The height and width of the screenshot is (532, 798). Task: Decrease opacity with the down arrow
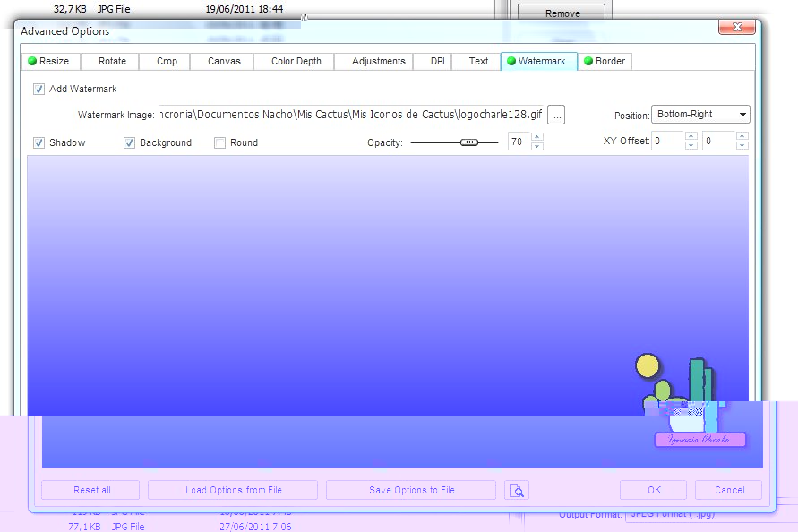[x=536, y=146]
